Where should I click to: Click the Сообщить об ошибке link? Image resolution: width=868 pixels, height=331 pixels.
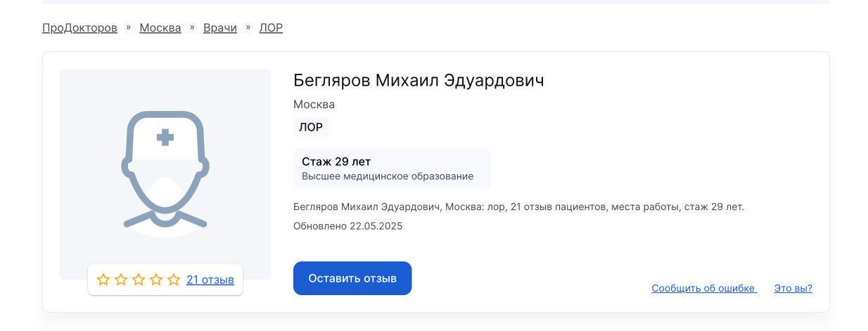tap(703, 288)
